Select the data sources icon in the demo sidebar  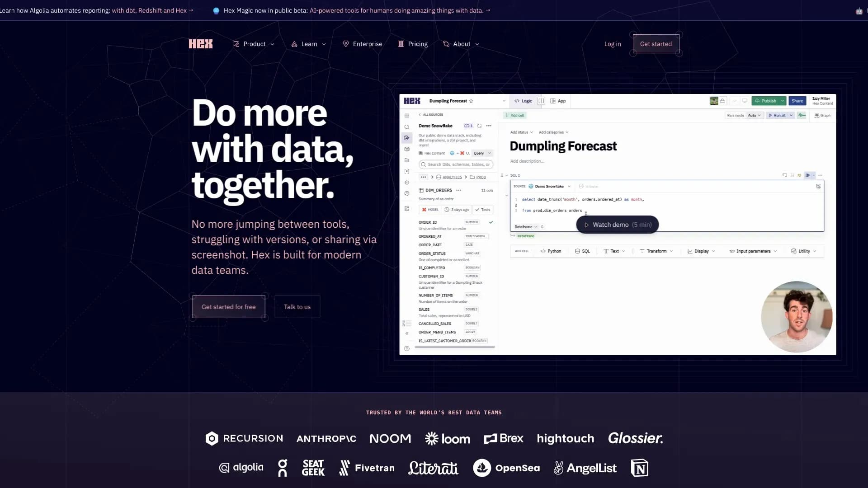coord(407,138)
